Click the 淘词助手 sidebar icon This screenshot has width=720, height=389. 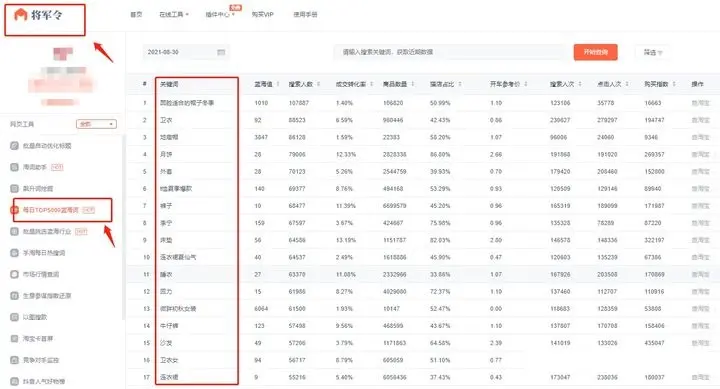(14, 167)
